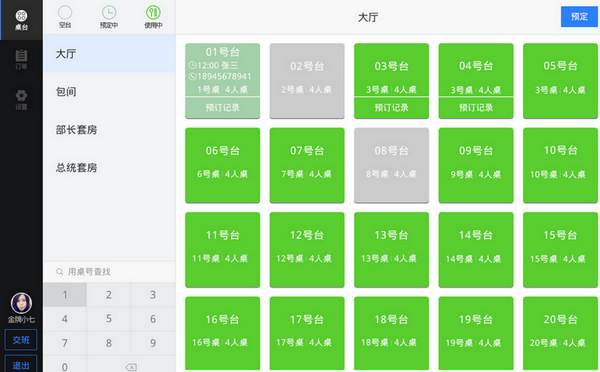Select table card 13号台
Viewport: 600px width, 372px height.
coord(391,250)
